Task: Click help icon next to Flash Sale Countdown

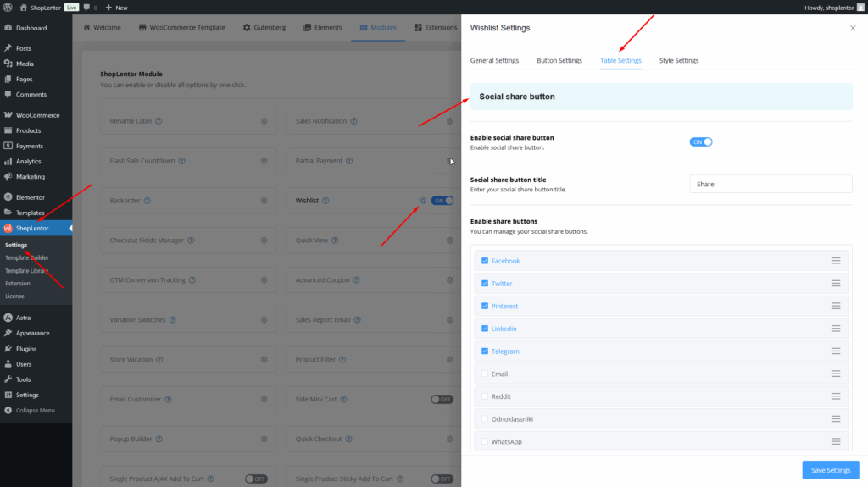Action: pyautogui.click(x=182, y=161)
